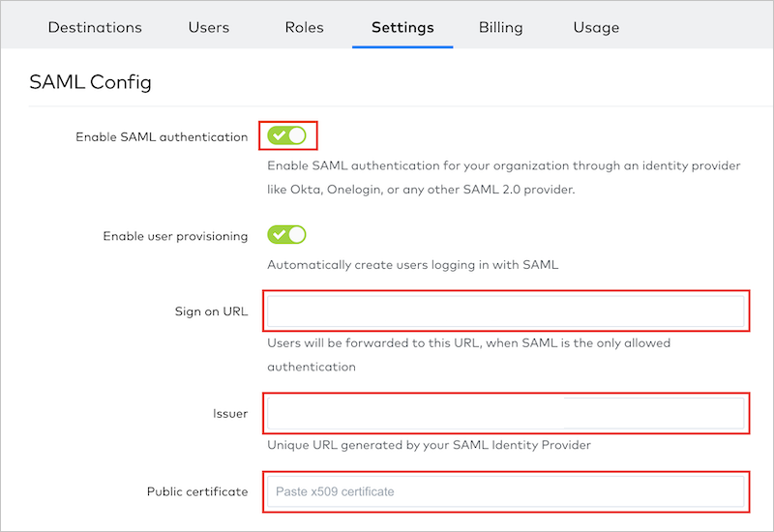
Task: Switch to the Users tab
Action: [208, 27]
